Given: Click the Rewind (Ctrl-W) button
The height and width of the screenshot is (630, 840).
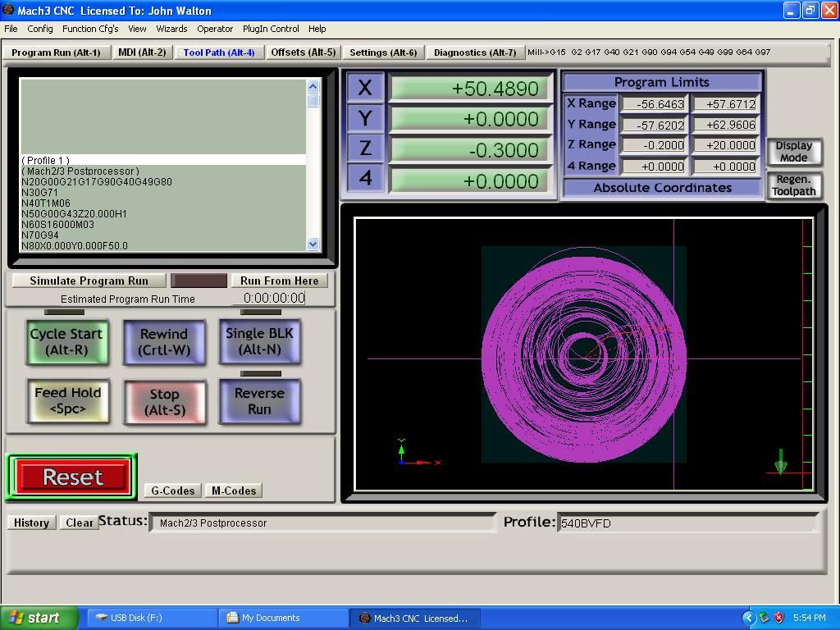Looking at the screenshot, I should tap(164, 342).
